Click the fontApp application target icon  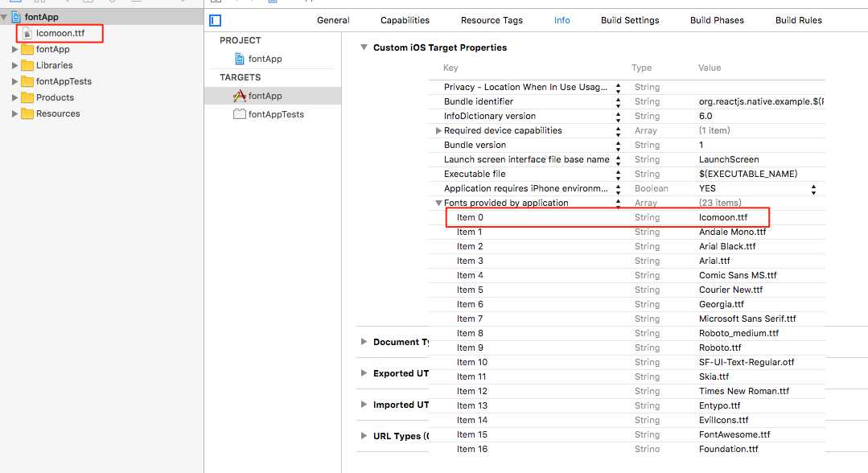click(240, 96)
